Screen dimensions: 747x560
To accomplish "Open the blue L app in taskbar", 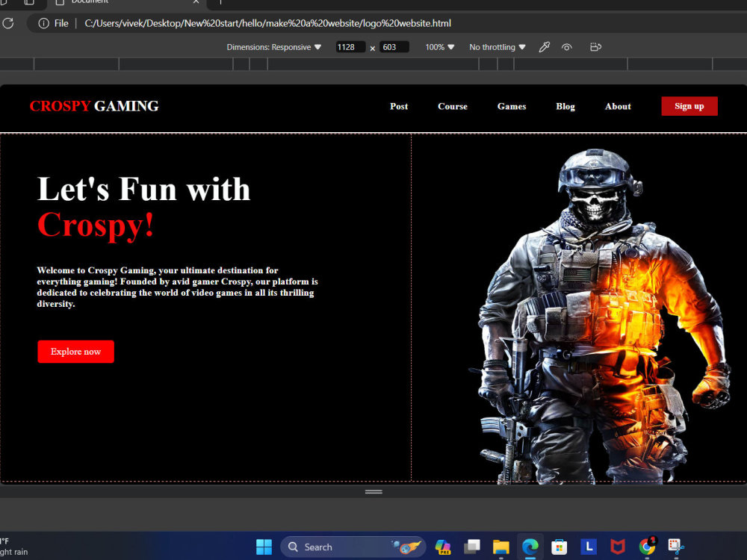I will tap(589, 547).
